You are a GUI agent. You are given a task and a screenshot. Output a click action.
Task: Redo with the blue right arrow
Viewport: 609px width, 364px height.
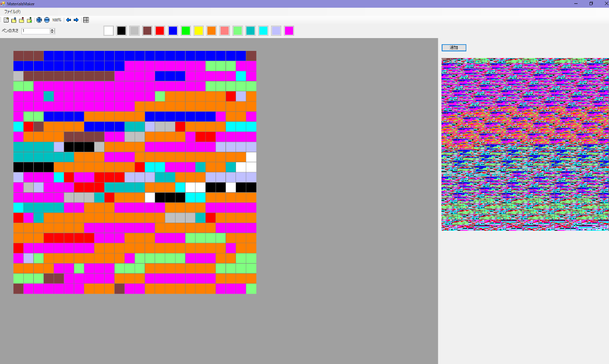point(76,20)
